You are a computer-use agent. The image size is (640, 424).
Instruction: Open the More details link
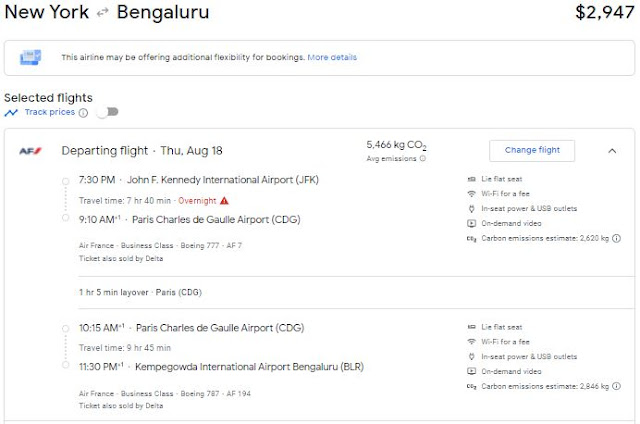click(332, 58)
